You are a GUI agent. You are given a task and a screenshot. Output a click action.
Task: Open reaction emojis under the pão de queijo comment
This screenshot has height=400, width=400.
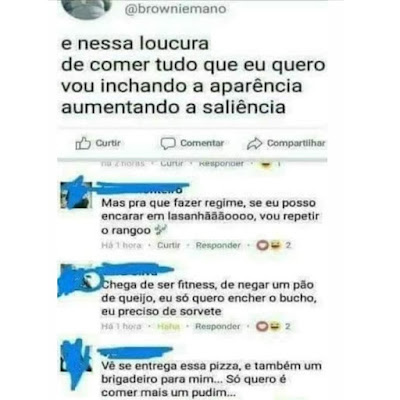point(269,326)
